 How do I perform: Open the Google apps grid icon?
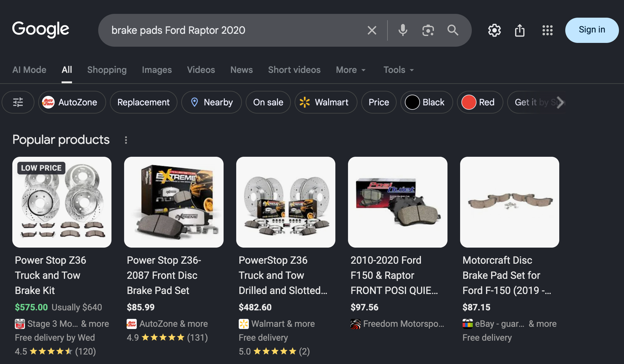pos(548,30)
